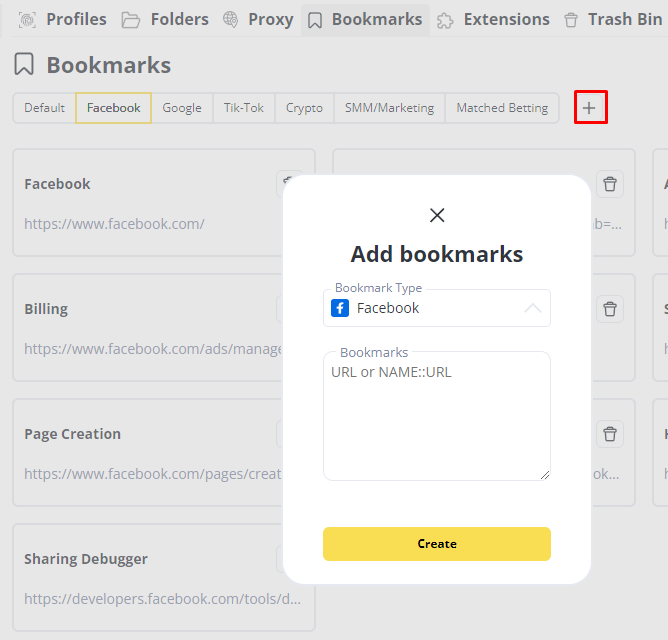Click the Bookmark Type chevron arrow
668x640 pixels.
click(533, 308)
